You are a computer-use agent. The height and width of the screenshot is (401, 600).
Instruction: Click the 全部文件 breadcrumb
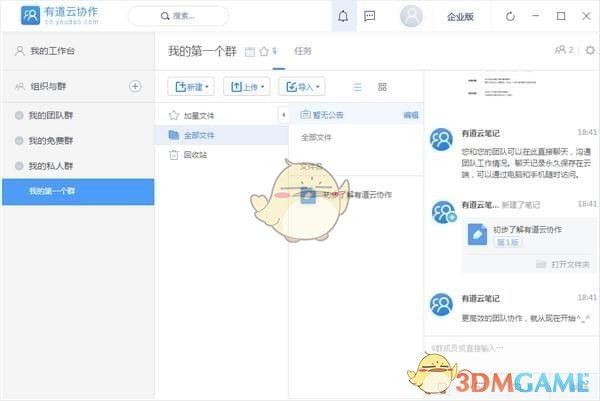coord(316,137)
